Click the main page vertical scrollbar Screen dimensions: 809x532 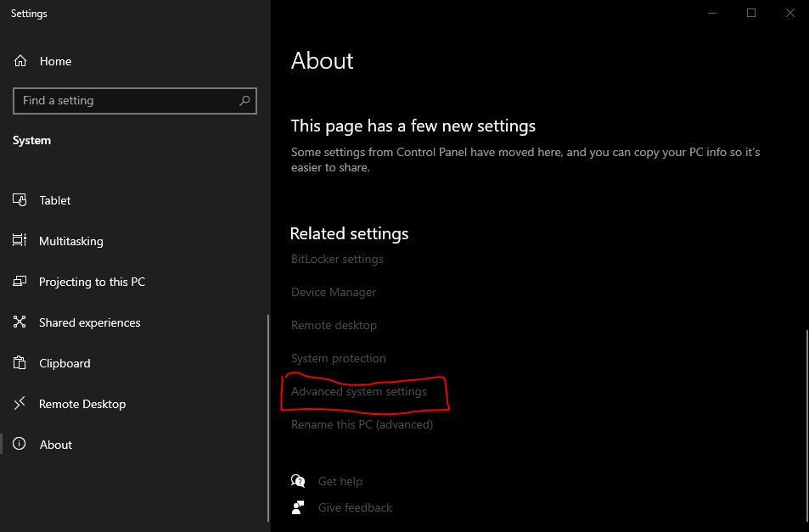click(804, 424)
